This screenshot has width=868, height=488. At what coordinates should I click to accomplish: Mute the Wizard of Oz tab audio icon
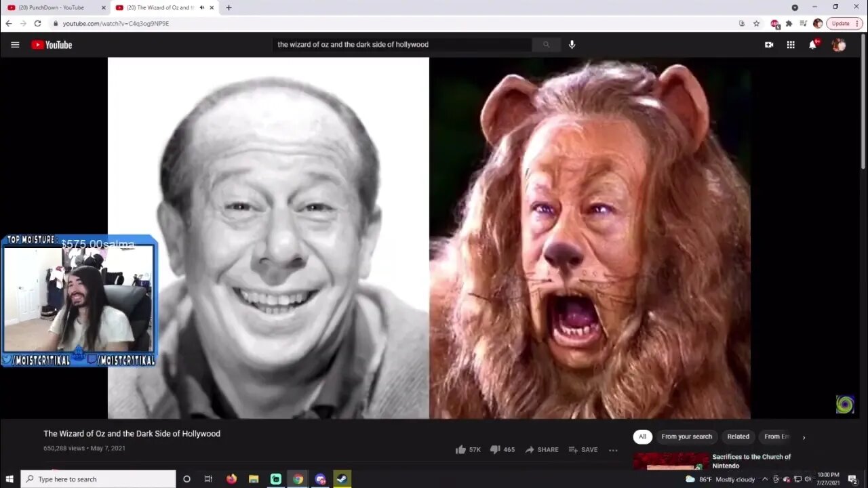coord(201,7)
